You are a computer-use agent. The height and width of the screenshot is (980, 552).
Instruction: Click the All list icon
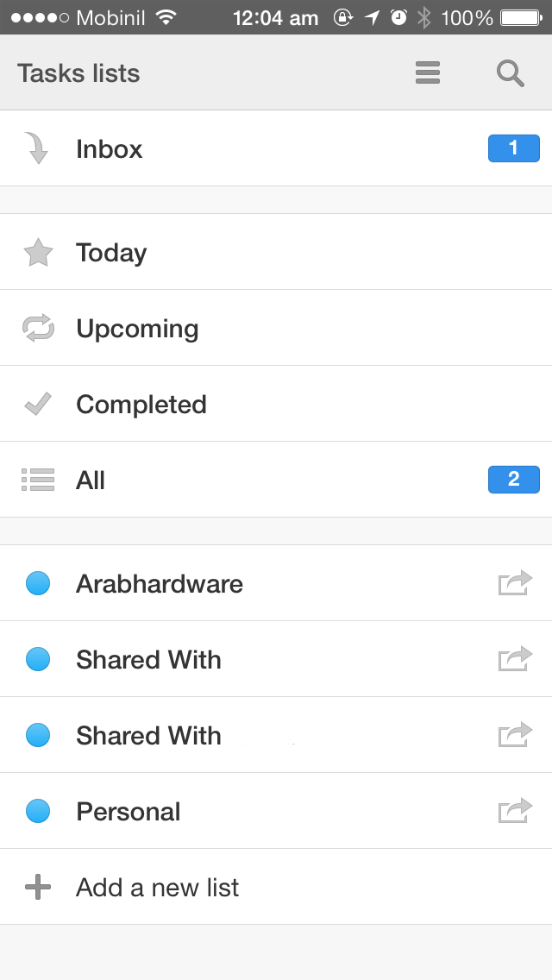pyautogui.click(x=38, y=480)
